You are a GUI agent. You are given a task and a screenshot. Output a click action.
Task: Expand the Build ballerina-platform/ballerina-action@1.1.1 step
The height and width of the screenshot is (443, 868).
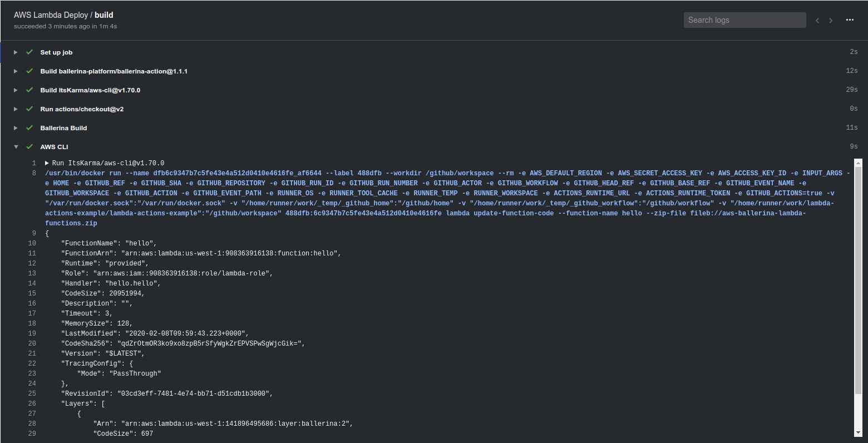(x=16, y=71)
